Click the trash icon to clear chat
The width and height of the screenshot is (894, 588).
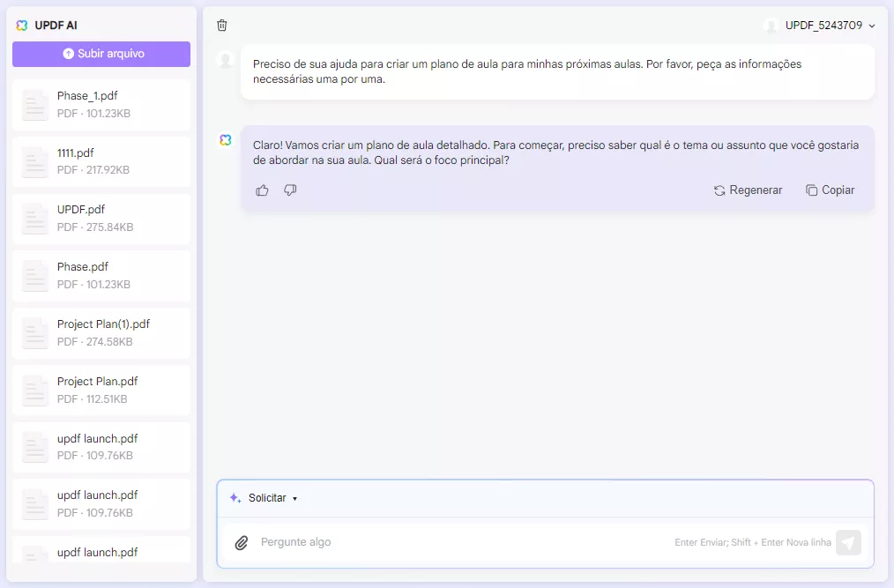pyautogui.click(x=222, y=25)
